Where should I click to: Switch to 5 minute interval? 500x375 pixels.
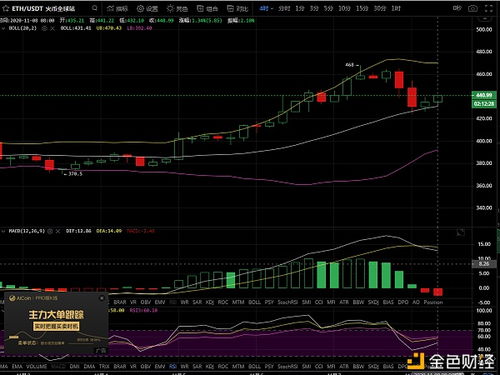(x=328, y=8)
